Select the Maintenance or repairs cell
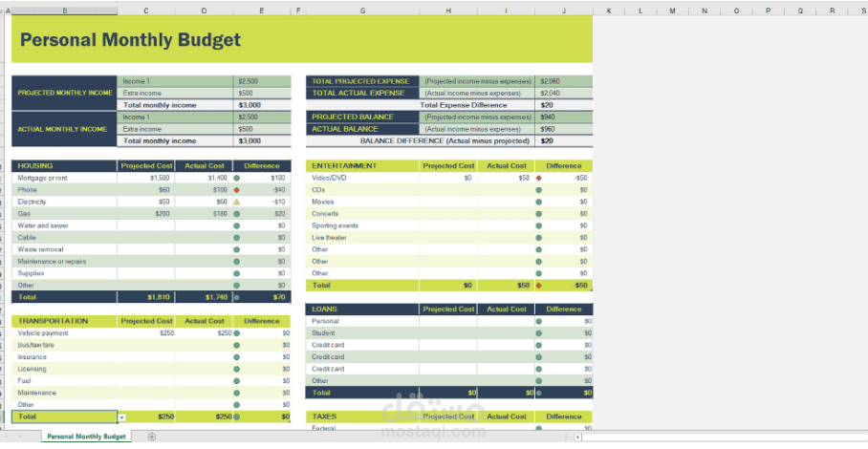The height and width of the screenshot is (449, 868). 65,262
